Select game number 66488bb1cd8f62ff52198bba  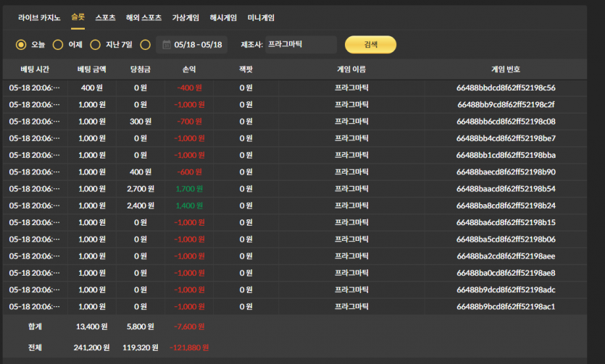(506, 156)
